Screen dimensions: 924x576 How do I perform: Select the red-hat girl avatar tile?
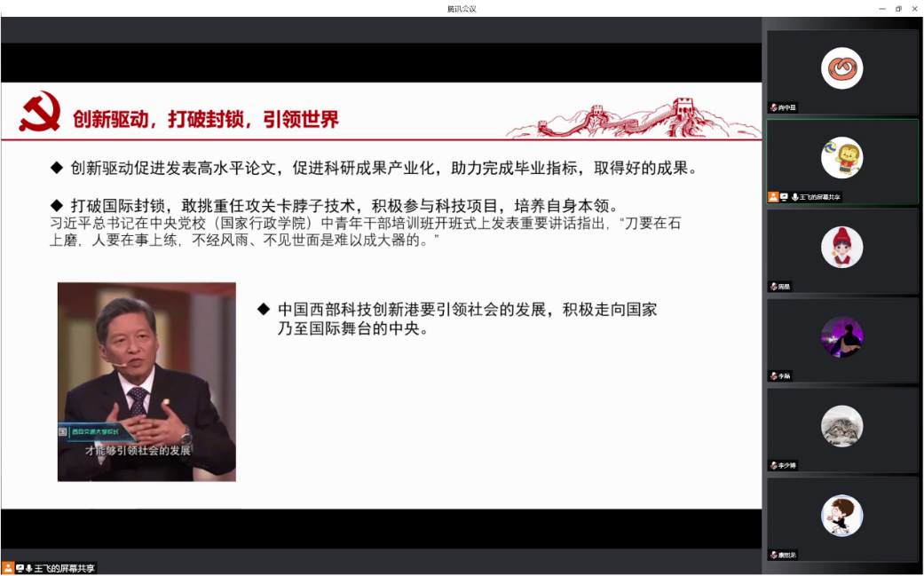coord(841,247)
